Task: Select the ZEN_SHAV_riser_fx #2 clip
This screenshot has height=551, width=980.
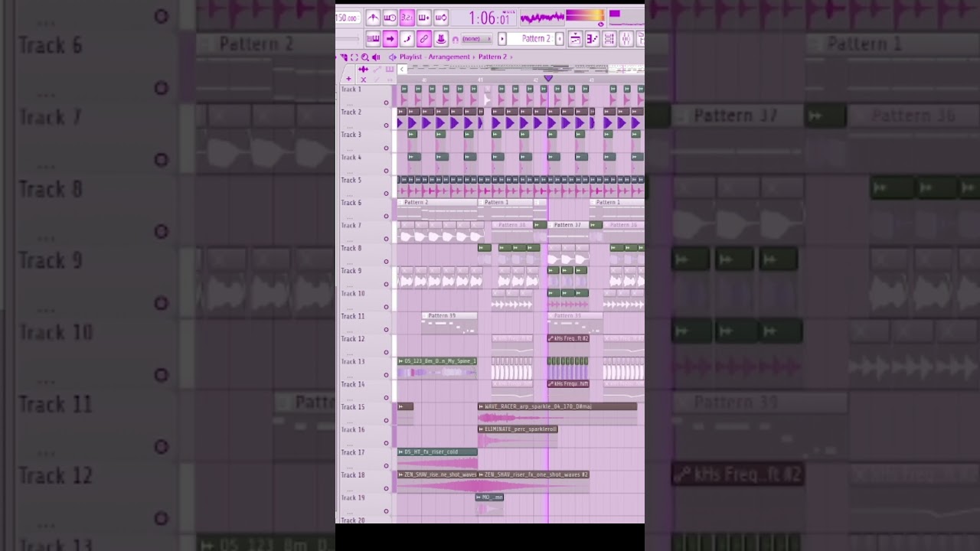Action: coord(534,481)
